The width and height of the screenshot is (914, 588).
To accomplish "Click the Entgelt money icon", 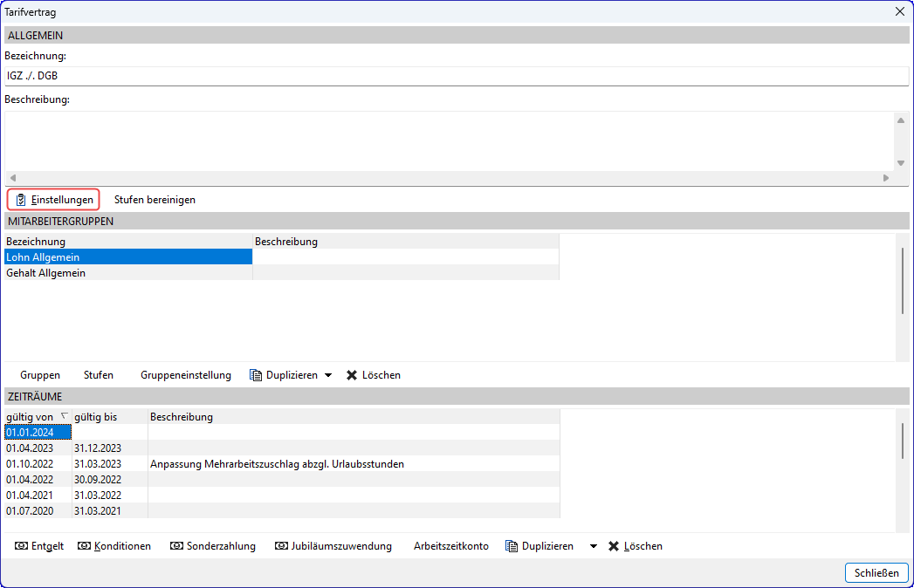I will pos(22,546).
